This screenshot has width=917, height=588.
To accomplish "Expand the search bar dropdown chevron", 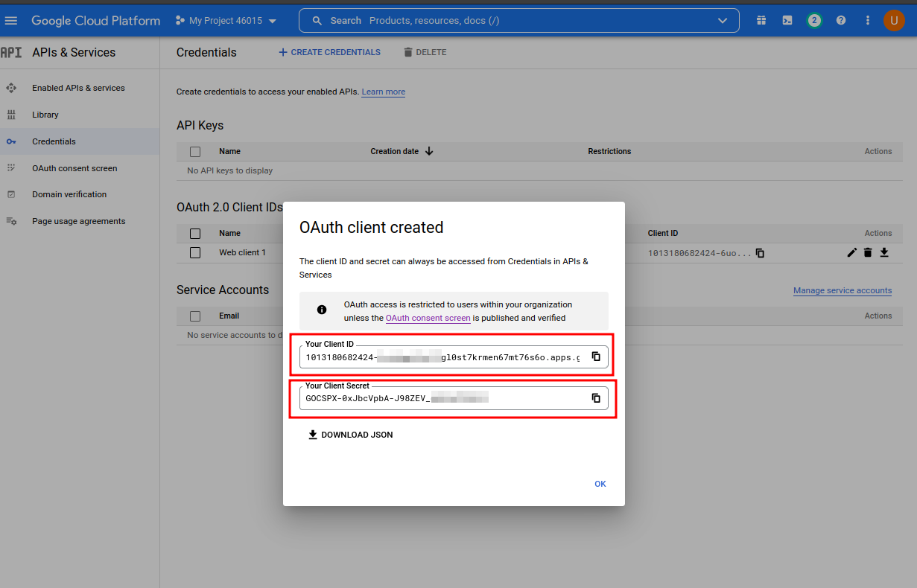I will tap(723, 21).
